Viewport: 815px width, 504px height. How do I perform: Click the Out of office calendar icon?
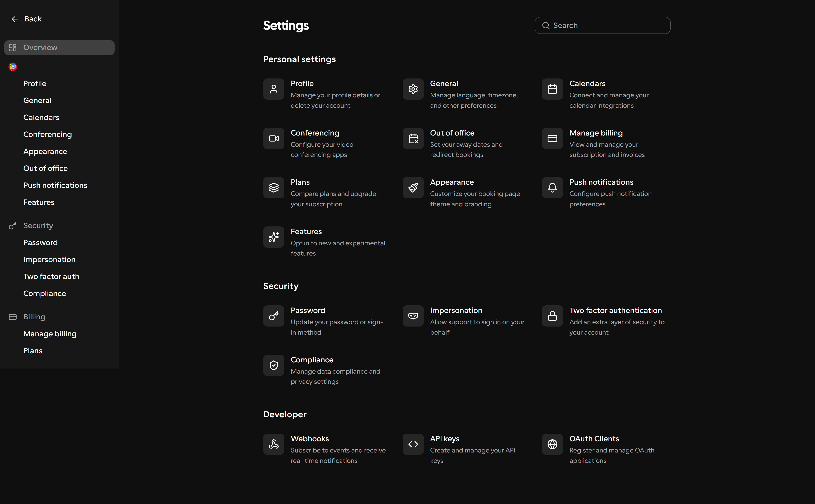[x=413, y=138]
